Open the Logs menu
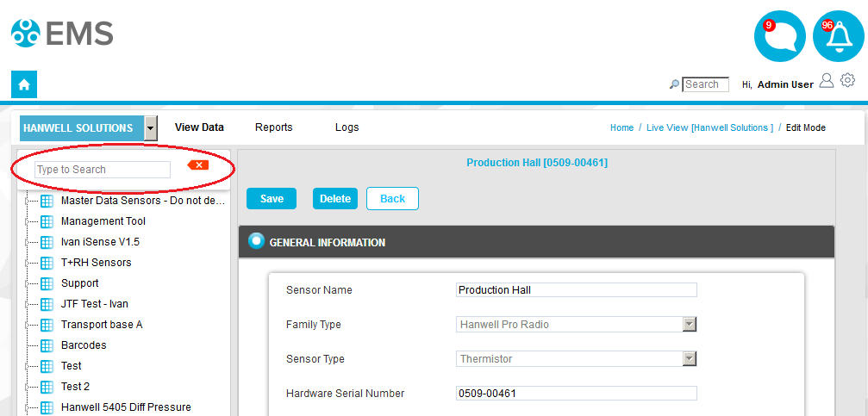The image size is (868, 416). (347, 127)
